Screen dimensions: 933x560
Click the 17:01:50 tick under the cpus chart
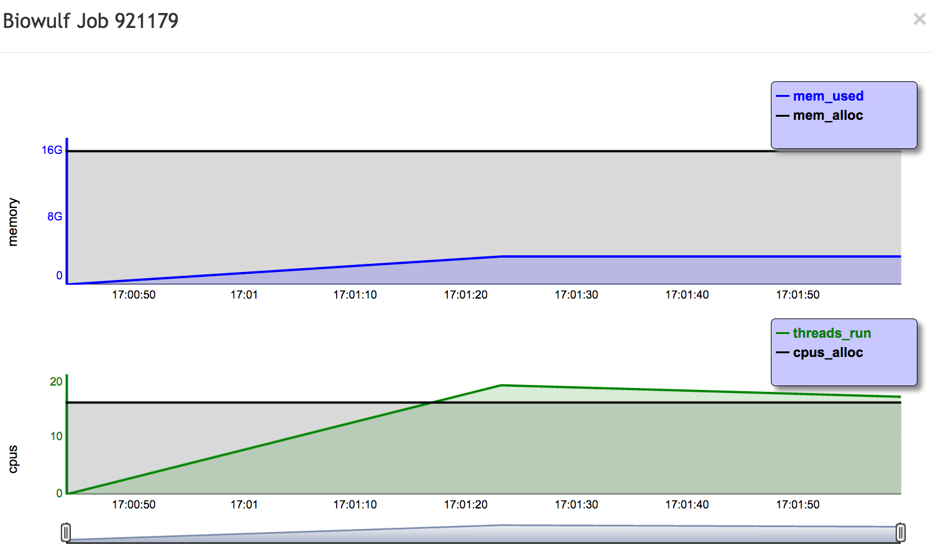[798, 505]
